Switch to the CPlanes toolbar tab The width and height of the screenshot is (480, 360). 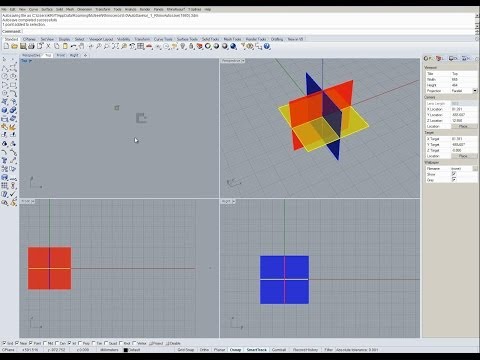tap(29, 39)
